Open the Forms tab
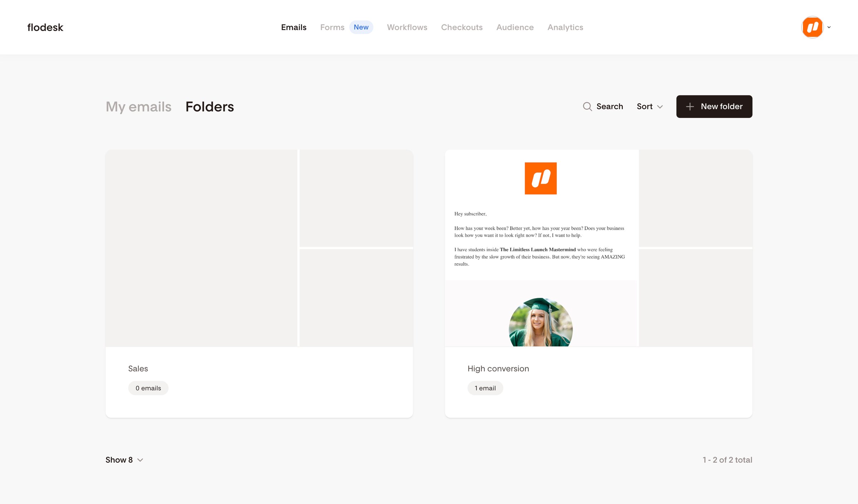This screenshot has width=858, height=504. tap(332, 27)
